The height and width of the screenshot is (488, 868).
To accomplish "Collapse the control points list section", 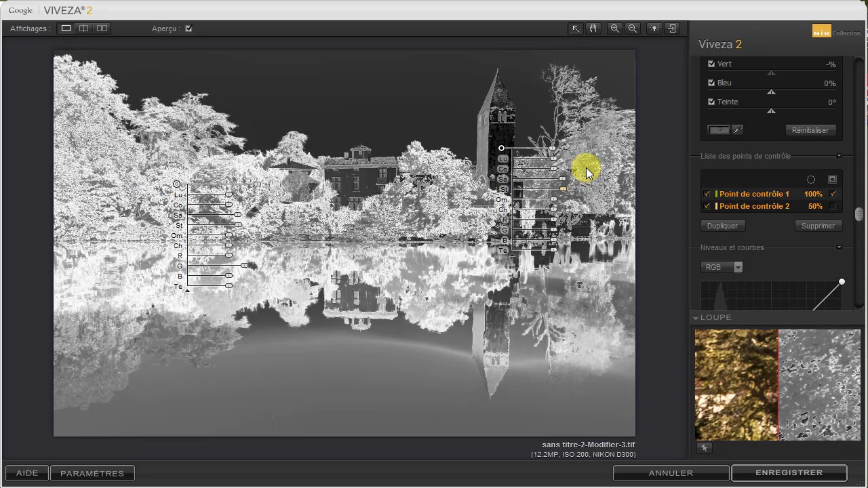I will (839, 156).
